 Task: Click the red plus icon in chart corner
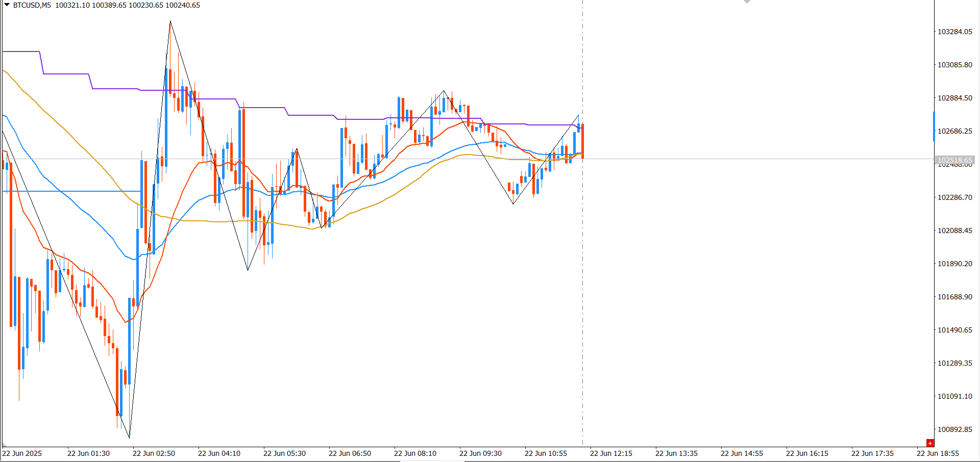pos(930,443)
